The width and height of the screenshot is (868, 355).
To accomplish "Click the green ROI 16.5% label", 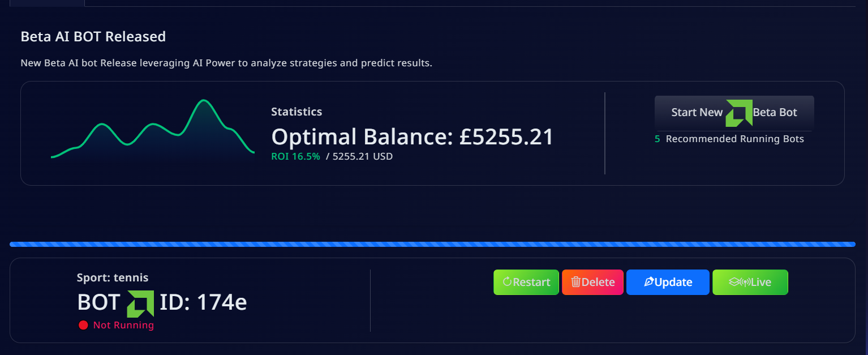I will (295, 156).
